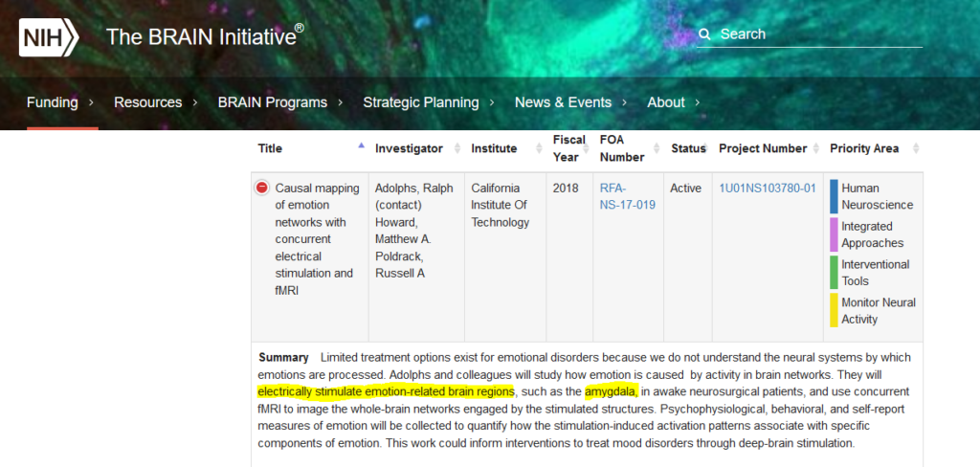Click the "Human Neuroscience" priority area text
Screen dimensions: 980x467
877,196
